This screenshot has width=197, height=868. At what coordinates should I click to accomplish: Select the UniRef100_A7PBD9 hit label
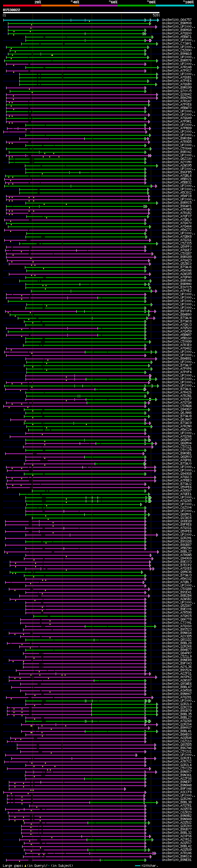pyautogui.click(x=176, y=128)
